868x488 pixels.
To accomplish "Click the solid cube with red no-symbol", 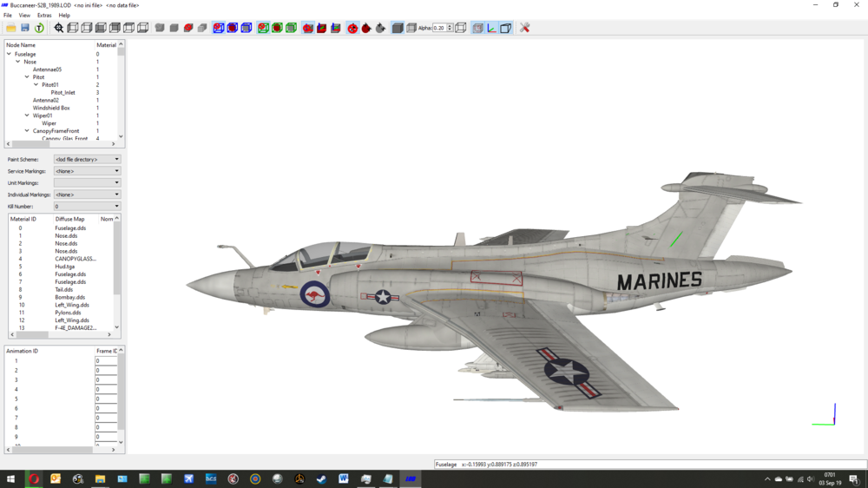I will 188,28.
